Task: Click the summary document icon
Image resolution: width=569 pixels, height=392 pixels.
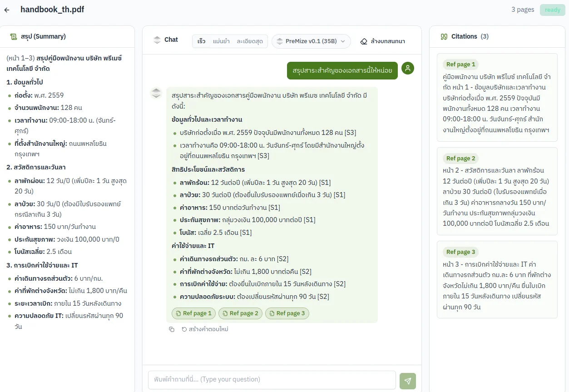Action: [x=14, y=36]
